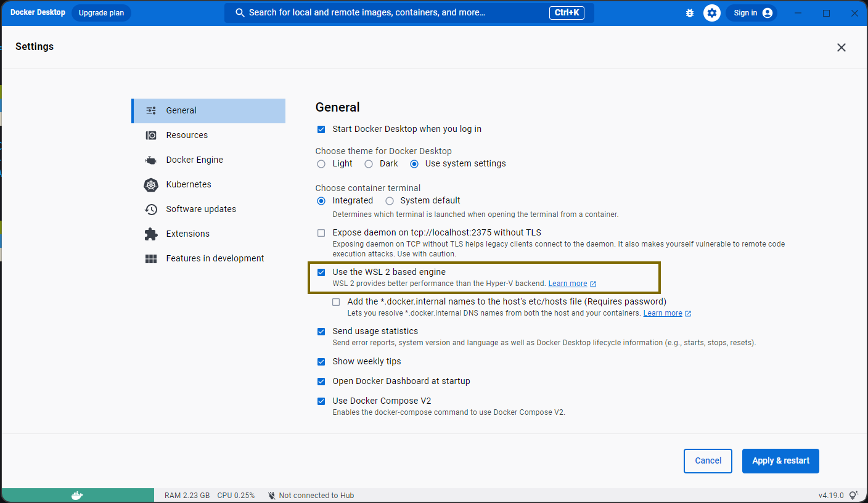The width and height of the screenshot is (868, 503).
Task: Click external link icon after WSL 2 Learn more
Action: click(x=593, y=284)
